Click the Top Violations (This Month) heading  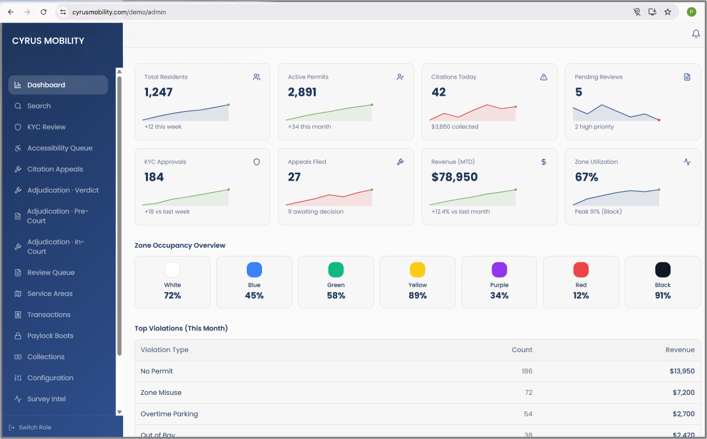click(181, 329)
